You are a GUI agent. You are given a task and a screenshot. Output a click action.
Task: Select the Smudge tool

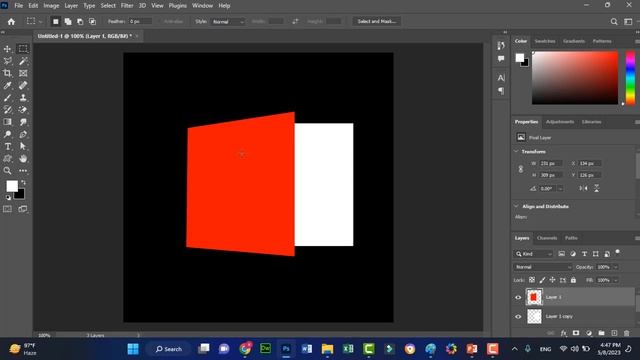(x=23, y=122)
